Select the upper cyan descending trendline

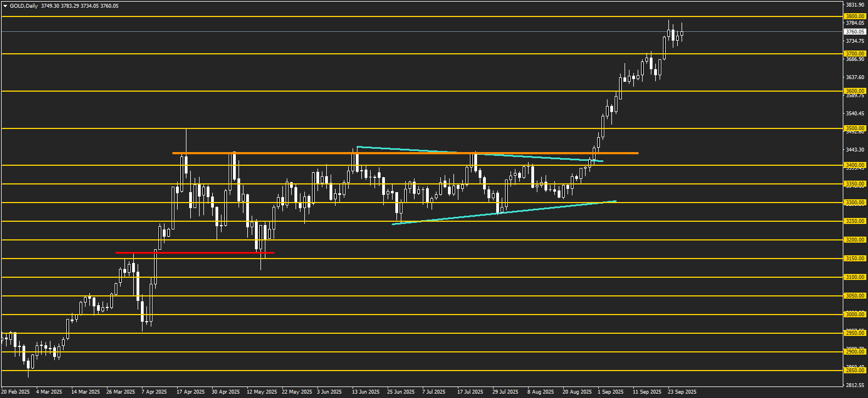(x=480, y=154)
